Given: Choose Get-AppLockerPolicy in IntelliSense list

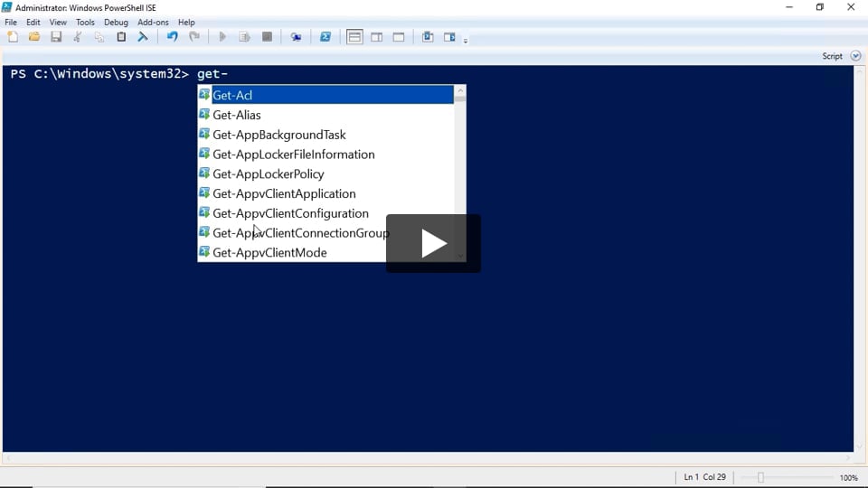Looking at the screenshot, I should click(x=268, y=174).
